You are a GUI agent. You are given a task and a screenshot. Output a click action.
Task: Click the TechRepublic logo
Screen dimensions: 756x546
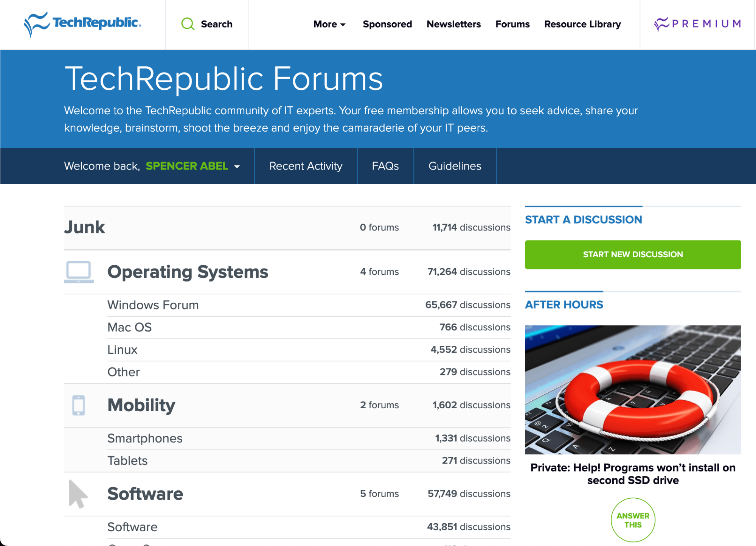point(82,24)
